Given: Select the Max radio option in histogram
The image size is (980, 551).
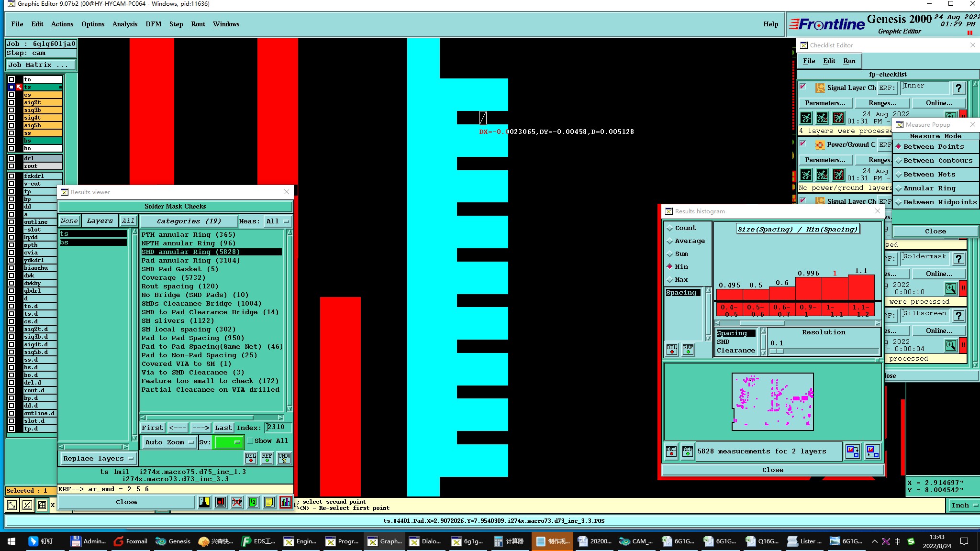Looking at the screenshot, I should [x=670, y=280].
